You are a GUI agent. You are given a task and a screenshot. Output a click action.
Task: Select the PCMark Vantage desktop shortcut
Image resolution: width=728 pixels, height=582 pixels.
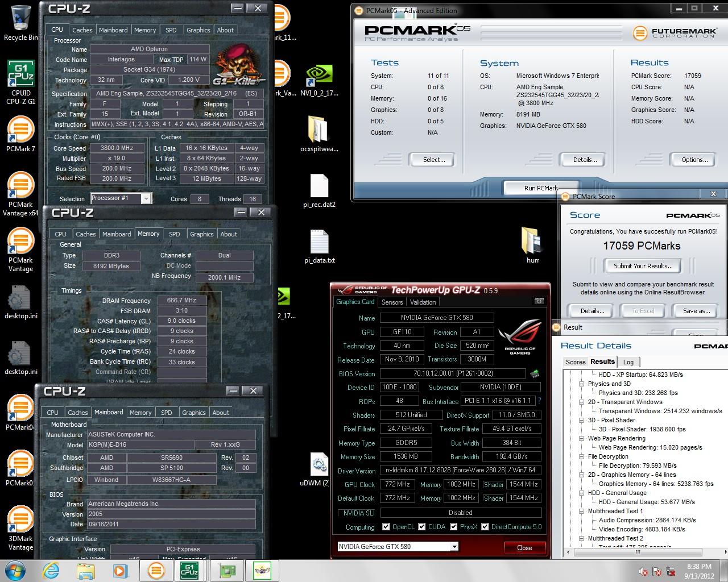pyautogui.click(x=20, y=250)
